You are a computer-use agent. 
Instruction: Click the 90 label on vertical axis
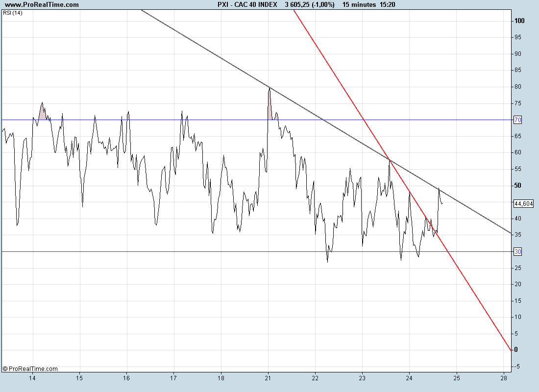point(518,53)
